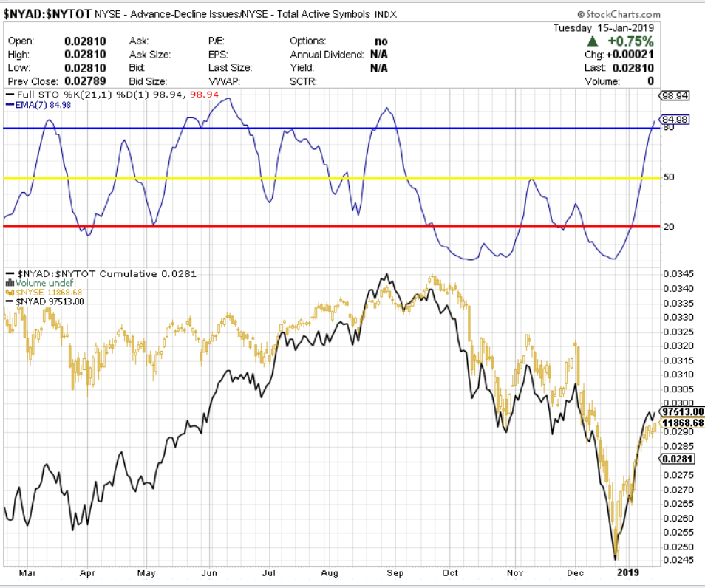Click the volume bars icon in legend
The image size is (705, 588).
pyautogui.click(x=10, y=282)
